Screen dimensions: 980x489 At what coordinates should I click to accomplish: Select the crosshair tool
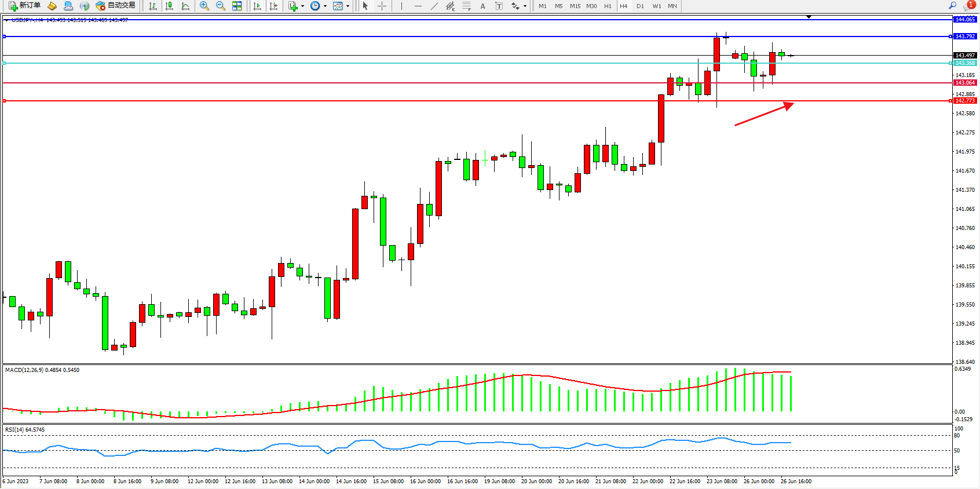382,6
